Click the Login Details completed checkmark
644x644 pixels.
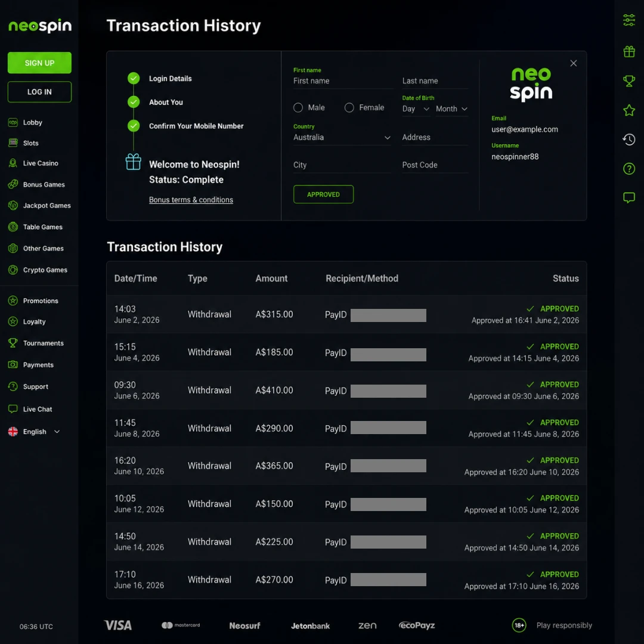[x=134, y=78]
